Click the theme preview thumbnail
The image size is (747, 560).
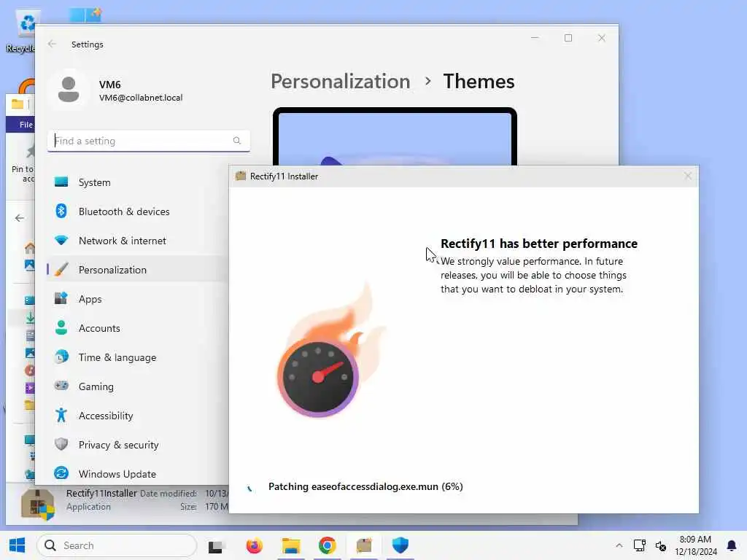(395, 136)
